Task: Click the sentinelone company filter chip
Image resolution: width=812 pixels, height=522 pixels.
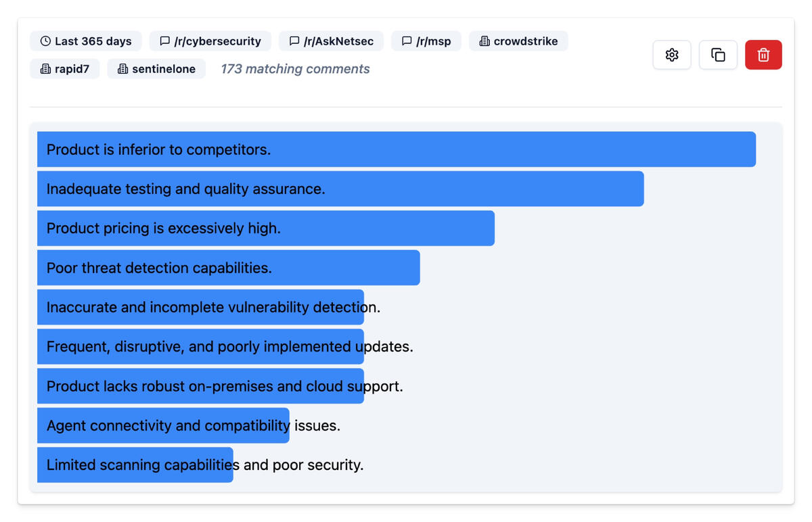Action: click(156, 69)
